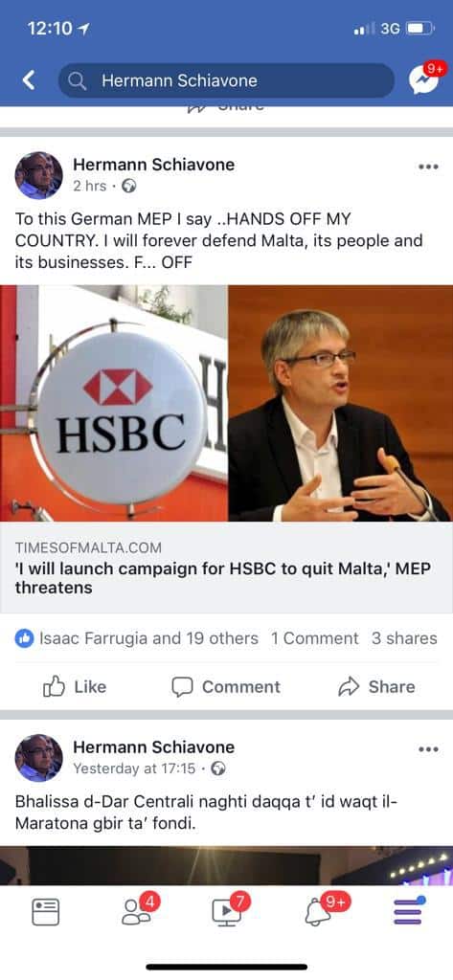Open Hermann Schiavone profile picture on first post
The image size is (453, 980).
coord(39,175)
